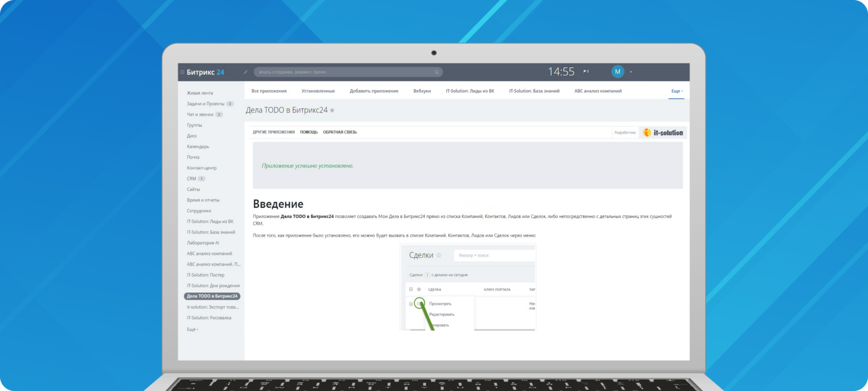
Task: Open Сайты in sidebar
Action: pyautogui.click(x=193, y=189)
